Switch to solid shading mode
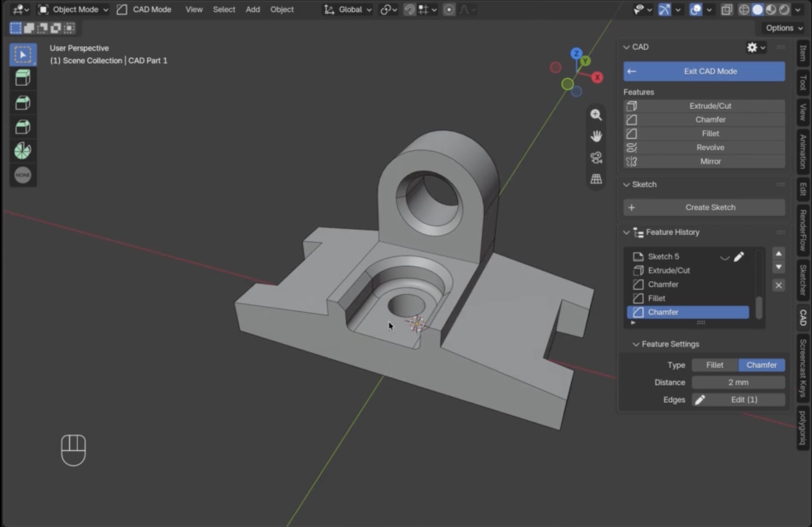Screen dimensions: 812x527 (x=758, y=10)
